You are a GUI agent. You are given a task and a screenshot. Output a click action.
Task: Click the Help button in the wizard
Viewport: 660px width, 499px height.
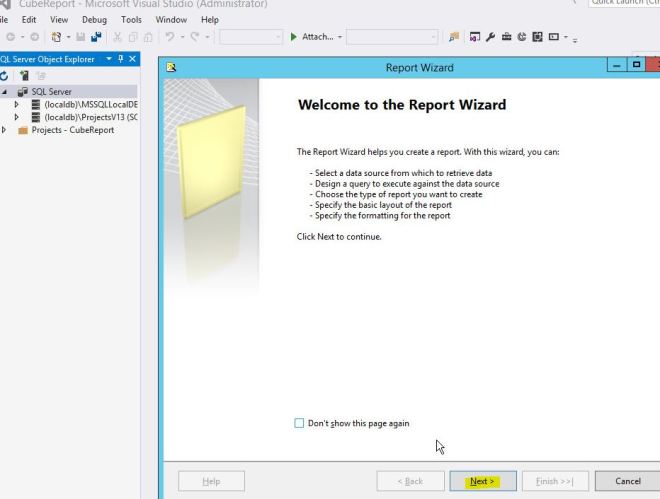point(211,481)
